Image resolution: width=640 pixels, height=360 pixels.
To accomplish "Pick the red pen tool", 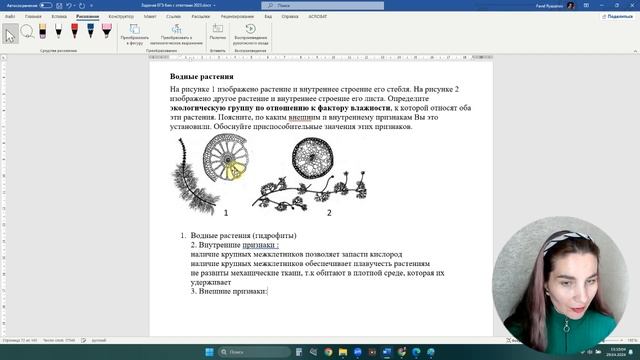I will point(74,31).
